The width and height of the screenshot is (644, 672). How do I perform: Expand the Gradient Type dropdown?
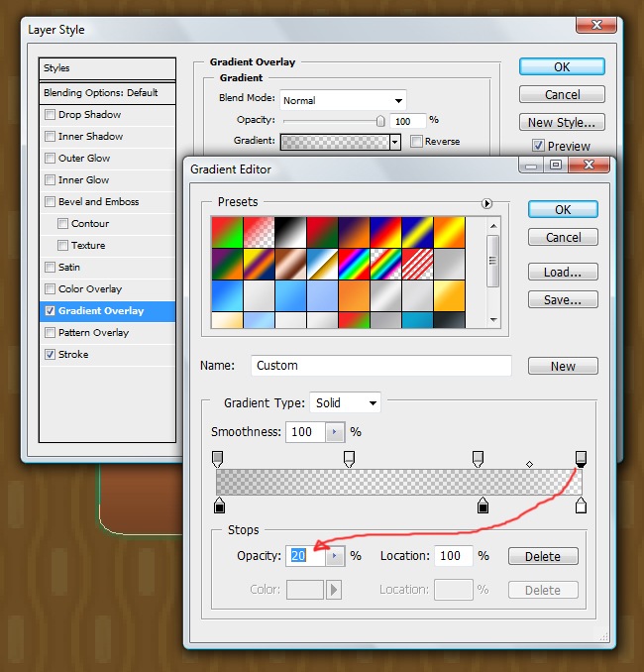345,403
